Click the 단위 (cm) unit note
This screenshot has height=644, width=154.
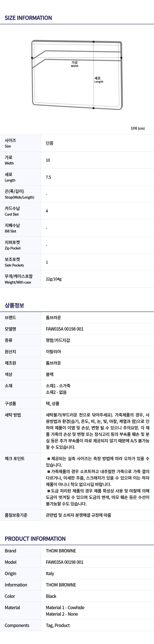[138, 128]
